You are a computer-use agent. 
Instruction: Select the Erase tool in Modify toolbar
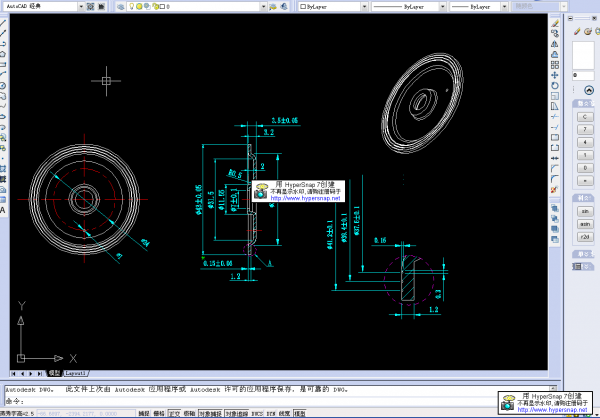(x=555, y=23)
